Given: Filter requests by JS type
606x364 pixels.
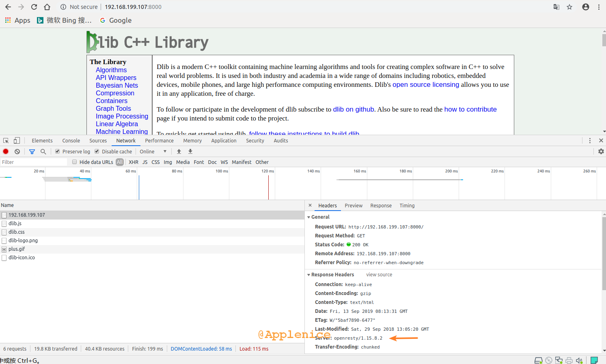Looking at the screenshot, I should [x=145, y=162].
